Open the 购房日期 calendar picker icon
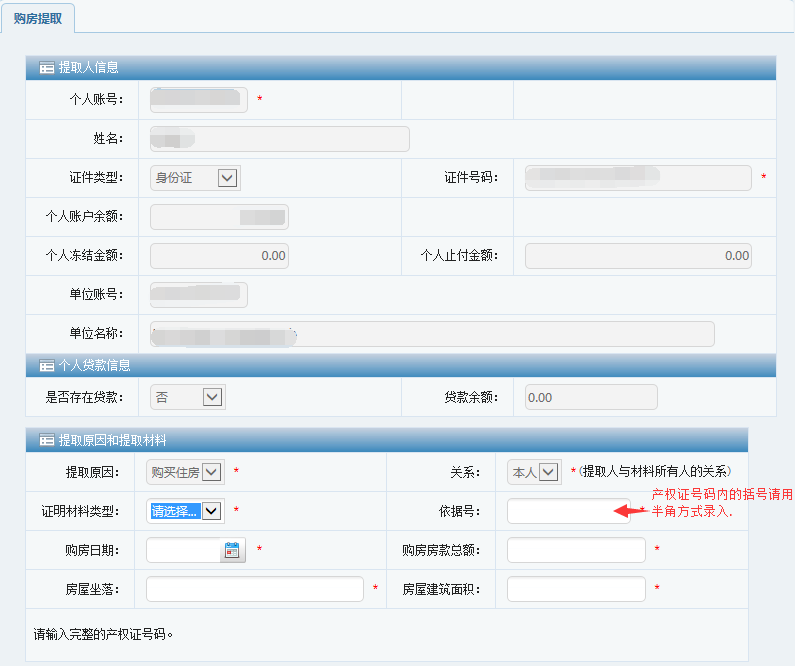Screen dimensions: 795x666 232,550
